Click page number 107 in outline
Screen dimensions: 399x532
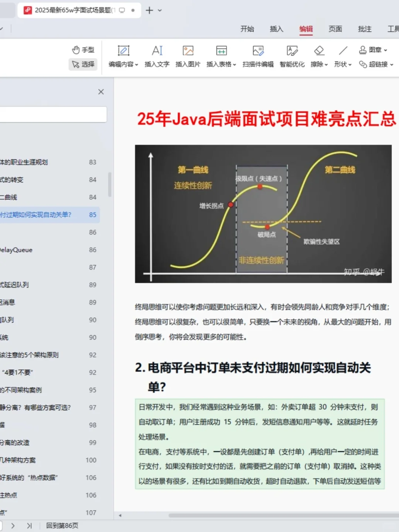pos(91,513)
